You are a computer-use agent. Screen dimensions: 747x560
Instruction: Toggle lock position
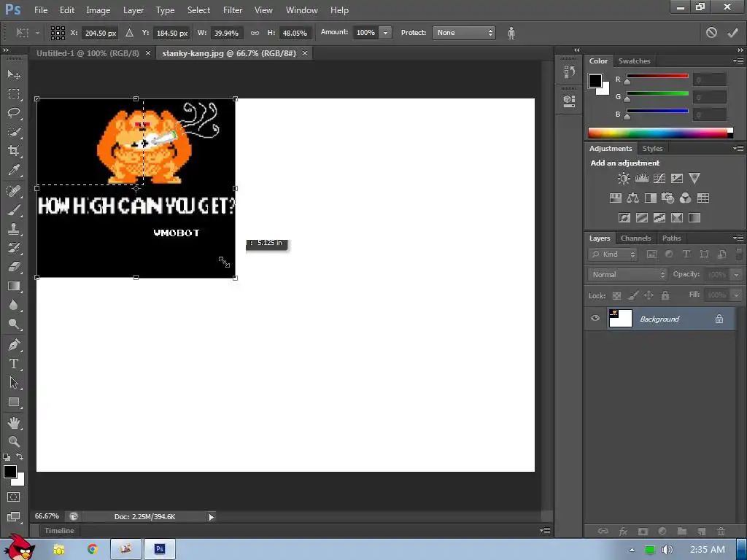pos(649,296)
